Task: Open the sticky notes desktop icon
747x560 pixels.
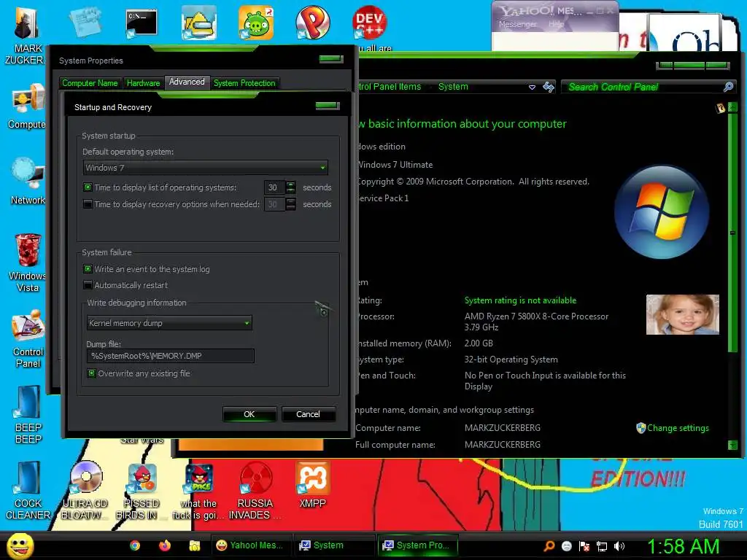Action: tap(86, 23)
